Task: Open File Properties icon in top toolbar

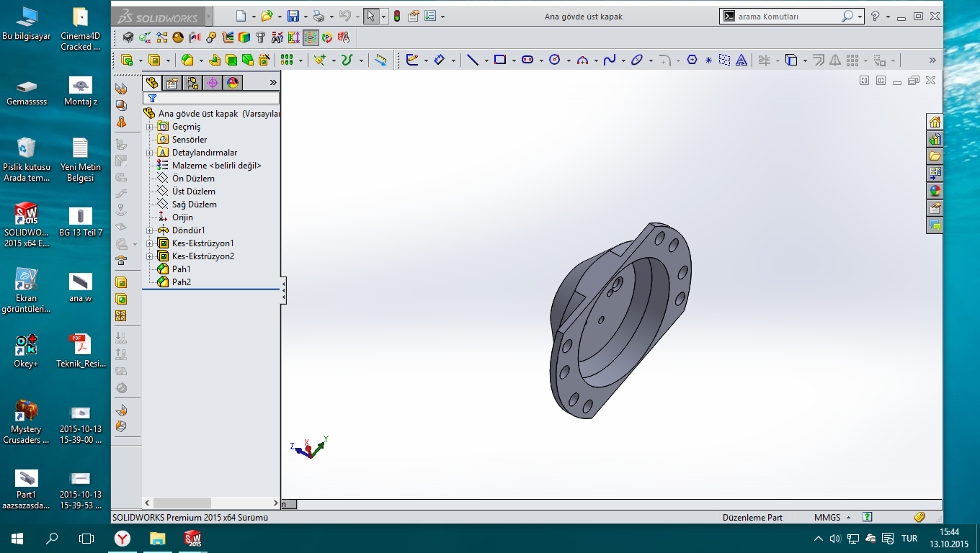Action: (413, 16)
